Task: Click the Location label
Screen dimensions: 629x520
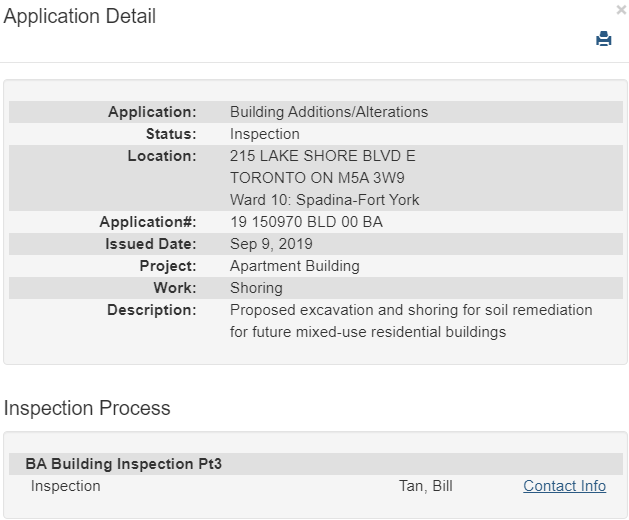Action: tap(162, 156)
